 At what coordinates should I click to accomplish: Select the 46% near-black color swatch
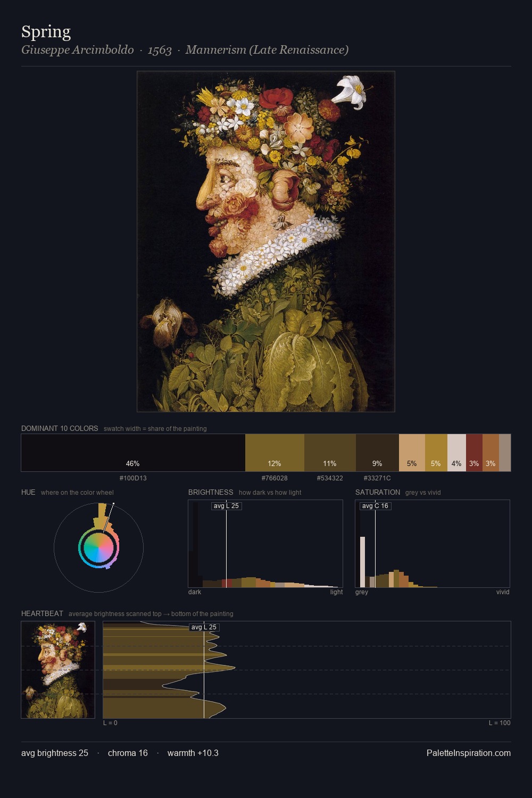pyautogui.click(x=133, y=453)
